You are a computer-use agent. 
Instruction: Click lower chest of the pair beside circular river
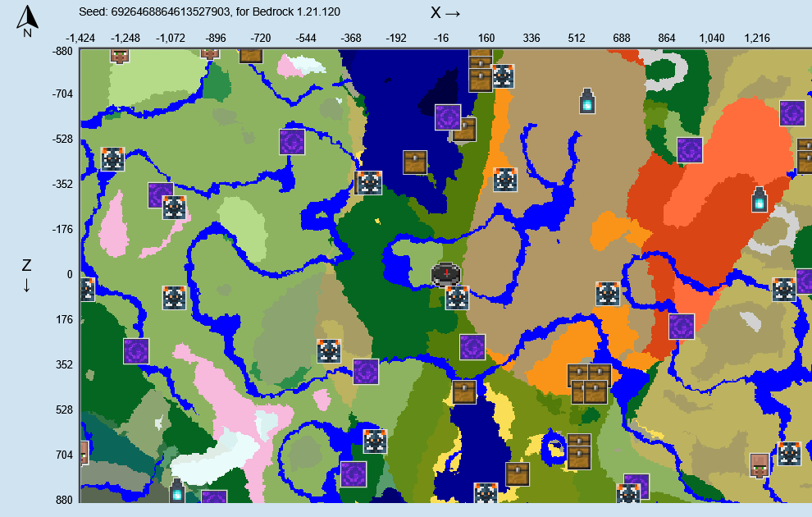click(x=579, y=458)
